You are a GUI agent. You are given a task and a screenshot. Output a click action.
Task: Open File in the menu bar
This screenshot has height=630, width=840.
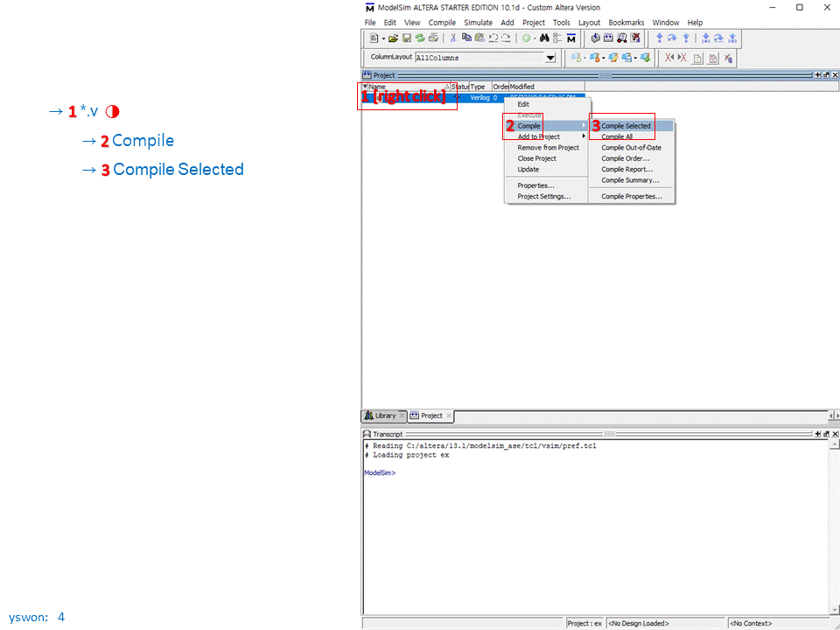[x=369, y=23]
